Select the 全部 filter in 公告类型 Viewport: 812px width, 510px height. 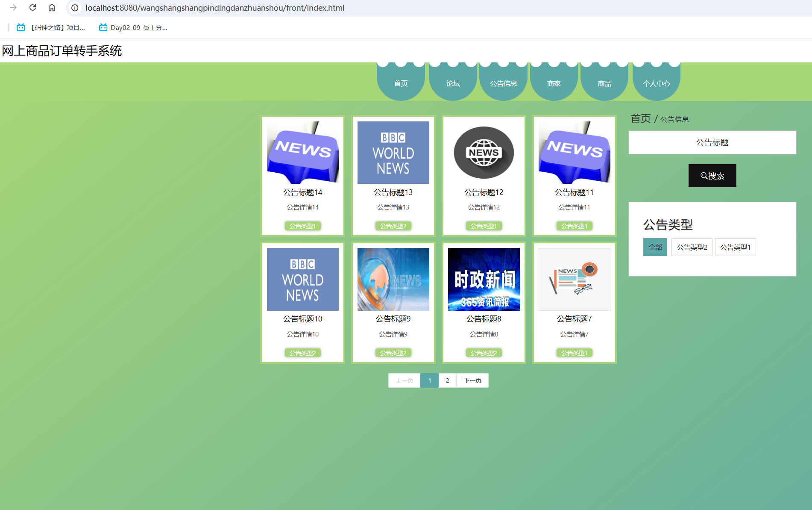[x=655, y=247]
